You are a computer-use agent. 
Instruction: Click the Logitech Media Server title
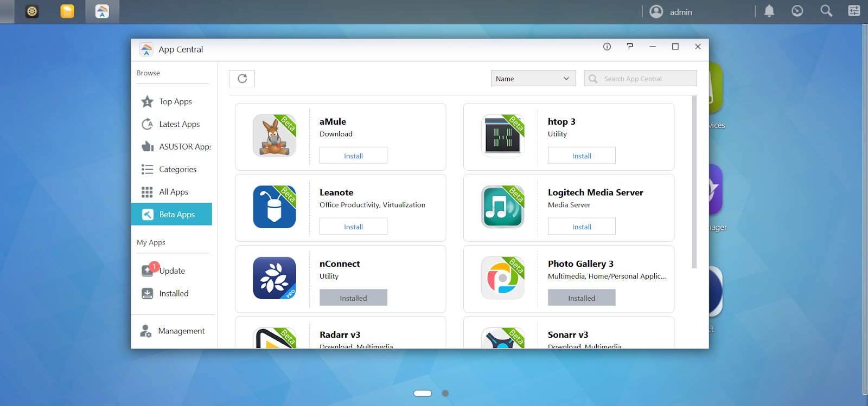point(596,192)
